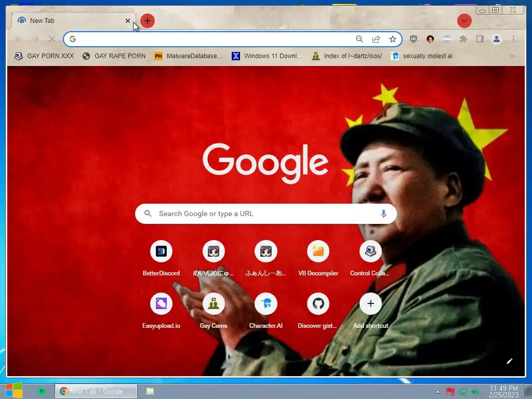Screen dimensions: 532x399
Task: Switch to New Tab - Google taskbar button
Action: tap(96, 391)
